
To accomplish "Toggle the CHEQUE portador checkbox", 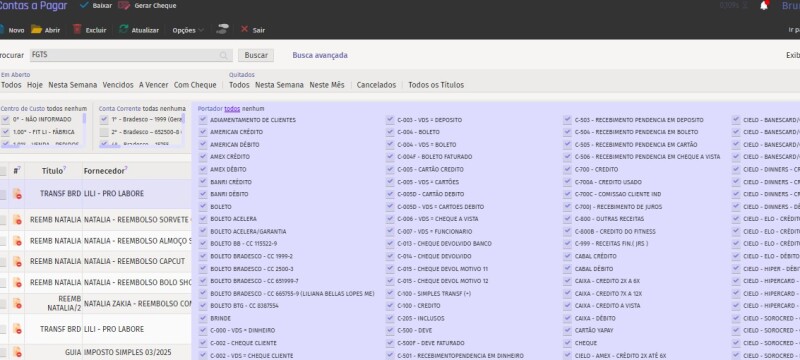I will [x=567, y=343].
